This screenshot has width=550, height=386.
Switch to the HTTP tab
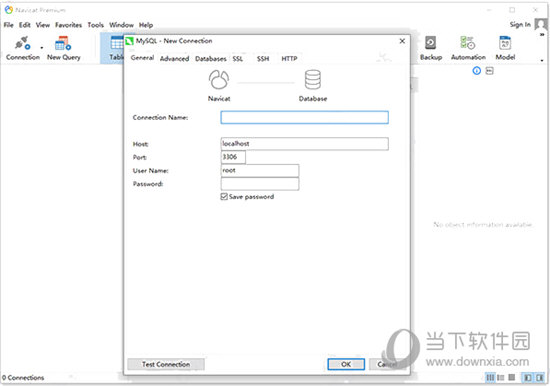pos(289,59)
